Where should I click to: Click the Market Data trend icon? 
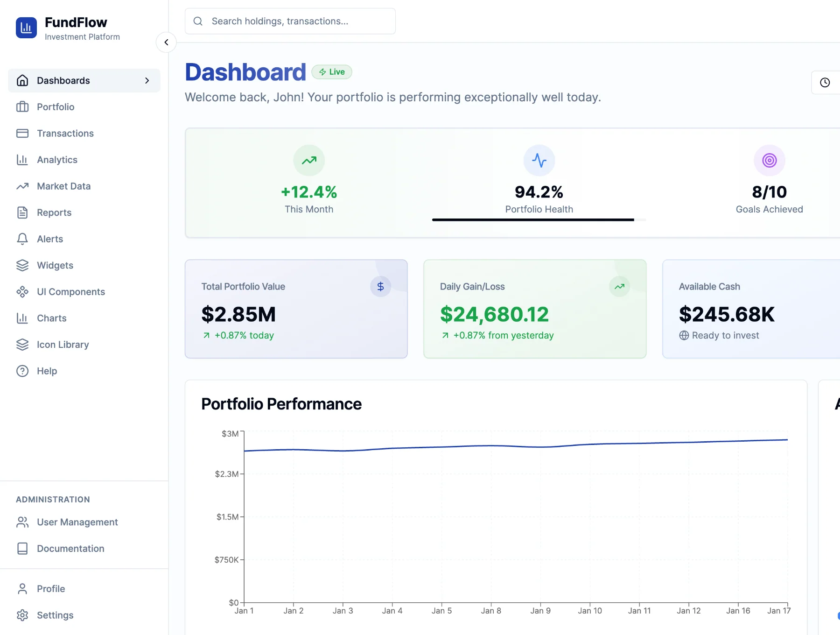coord(22,186)
